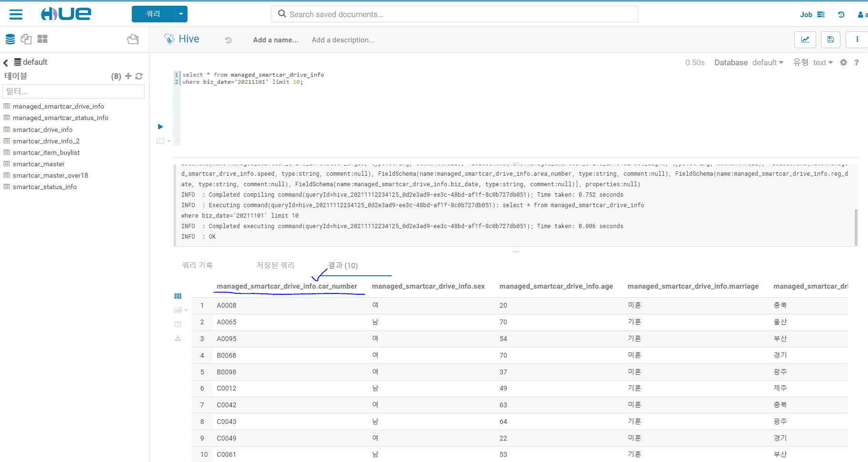Select car number cell B0068
Viewport: 868px width, 462px height.
click(x=227, y=355)
